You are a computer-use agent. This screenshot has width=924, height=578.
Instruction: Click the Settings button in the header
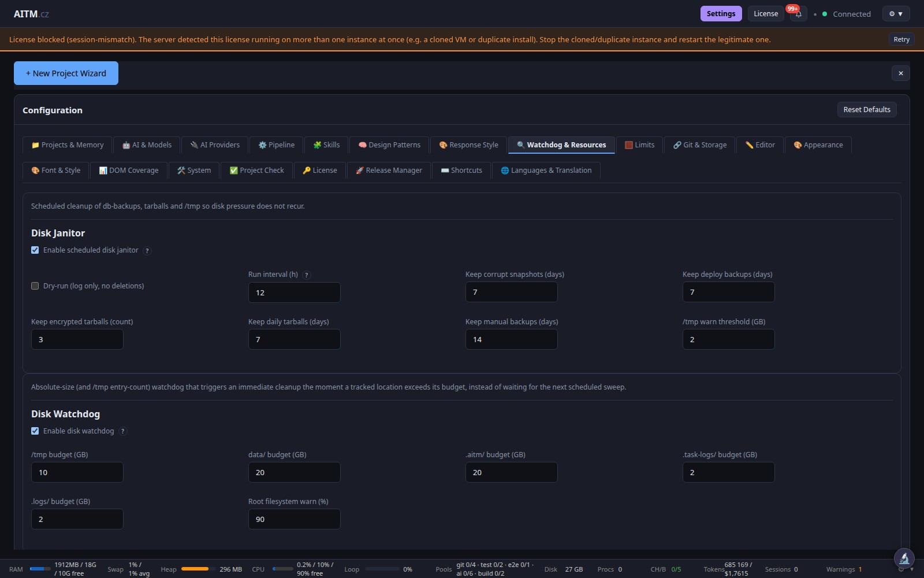pos(721,13)
